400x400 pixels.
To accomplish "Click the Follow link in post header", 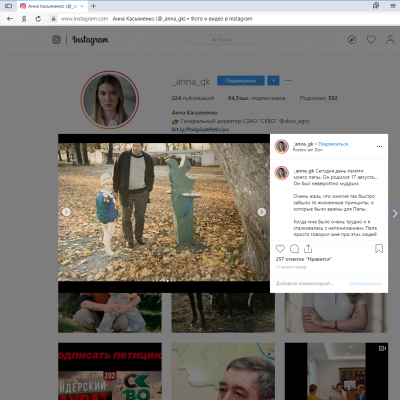I will [x=333, y=144].
